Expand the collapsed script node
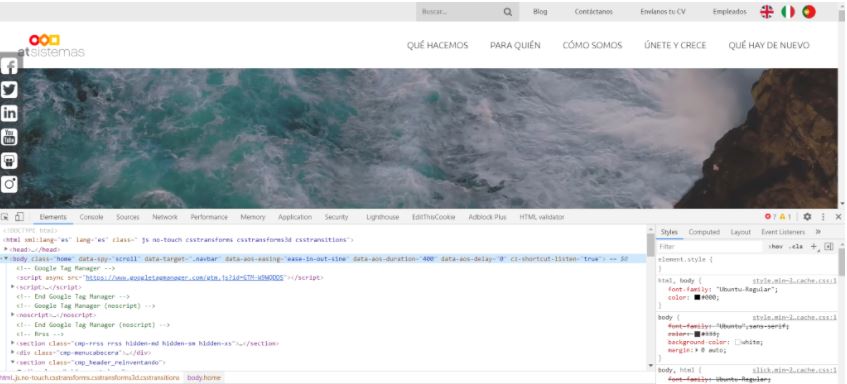 (x=13, y=287)
